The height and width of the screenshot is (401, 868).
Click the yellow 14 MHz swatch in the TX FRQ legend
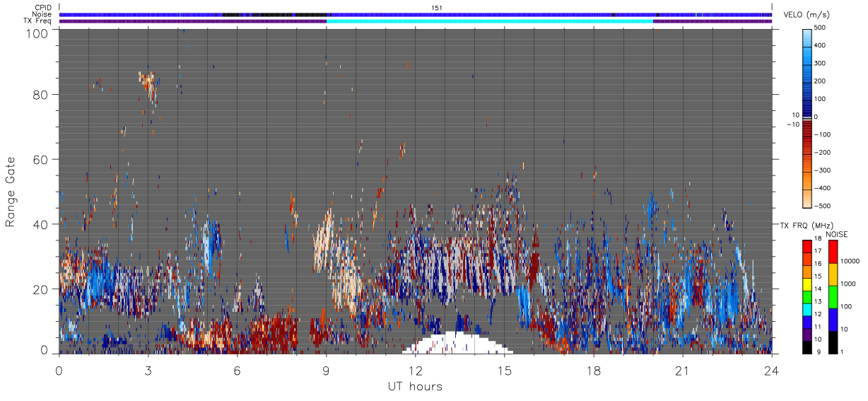coord(807,284)
